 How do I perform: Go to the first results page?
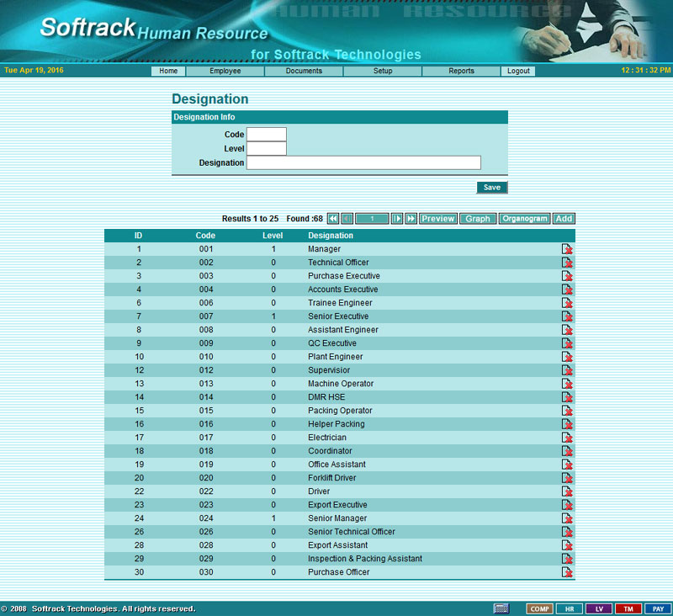(333, 219)
